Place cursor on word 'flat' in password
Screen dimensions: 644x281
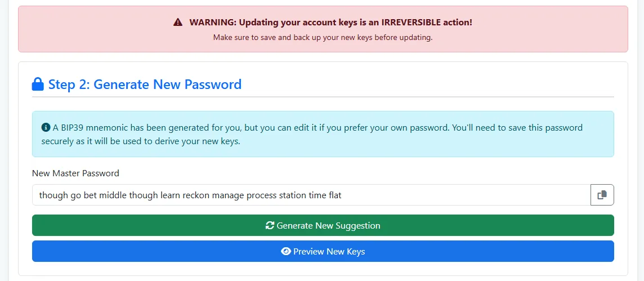(335, 195)
